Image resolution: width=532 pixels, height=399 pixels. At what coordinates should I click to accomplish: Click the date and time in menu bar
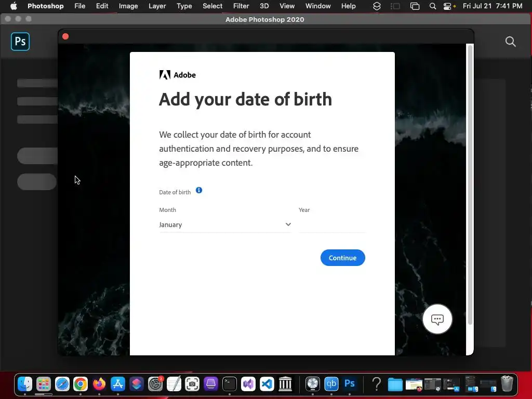493,6
